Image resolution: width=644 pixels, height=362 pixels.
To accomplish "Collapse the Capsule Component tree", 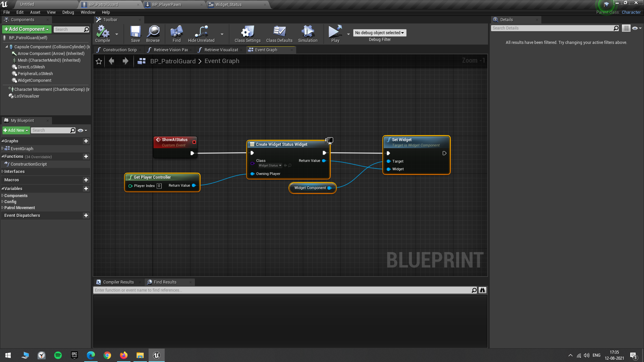I will (6, 47).
